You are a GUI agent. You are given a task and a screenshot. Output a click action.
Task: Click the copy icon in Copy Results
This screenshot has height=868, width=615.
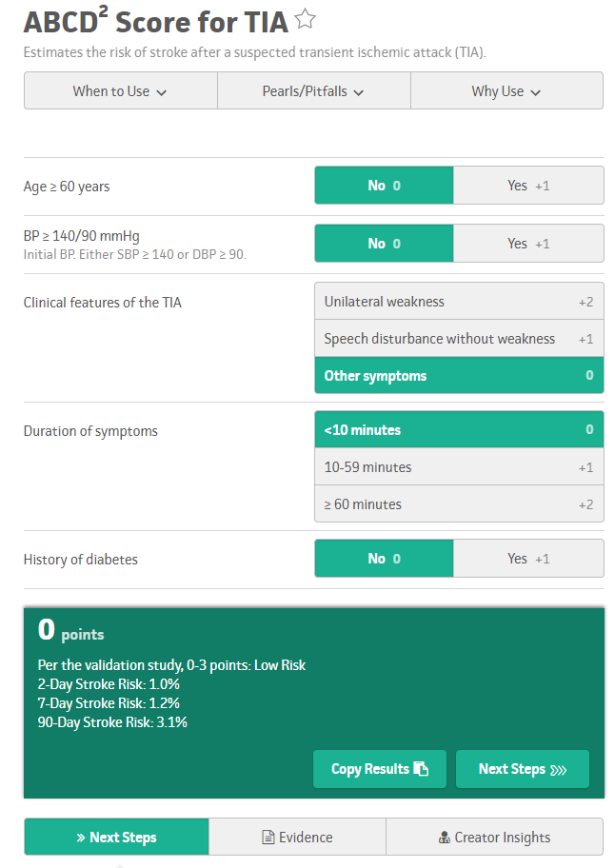pos(422,769)
